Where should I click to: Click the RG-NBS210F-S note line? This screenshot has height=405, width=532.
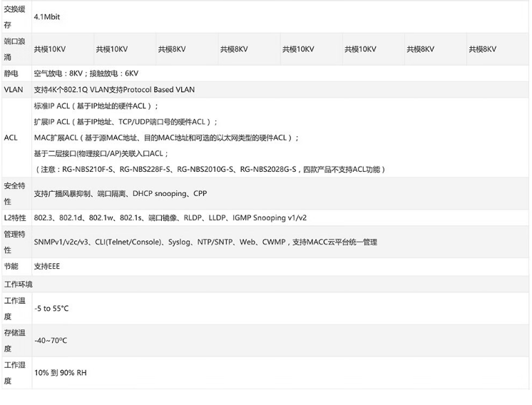210,170
